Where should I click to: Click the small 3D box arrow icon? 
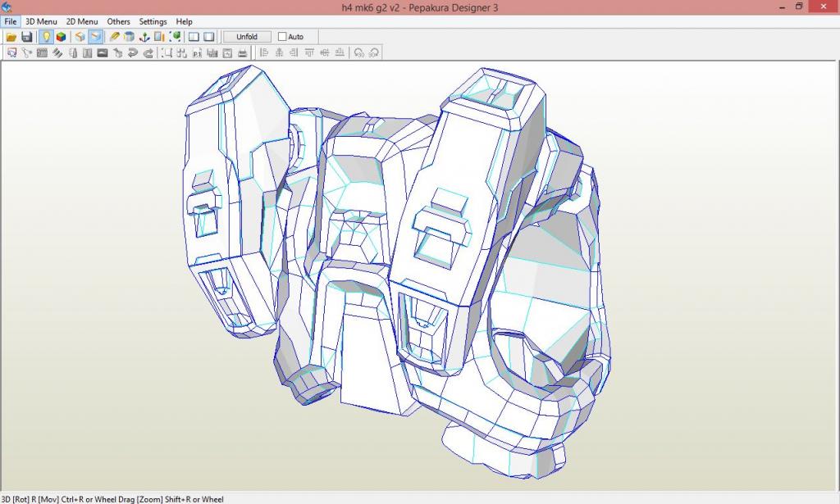pyautogui.click(x=118, y=52)
